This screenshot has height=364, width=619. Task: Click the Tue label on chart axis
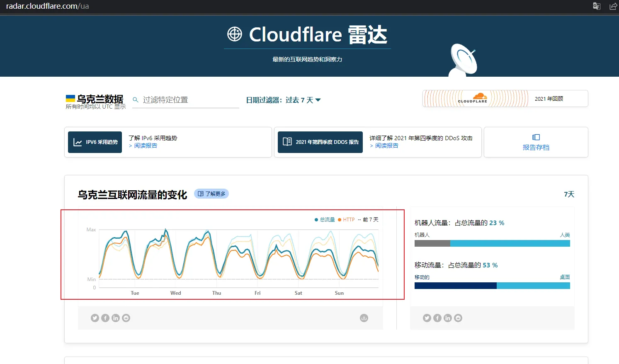tap(135, 293)
